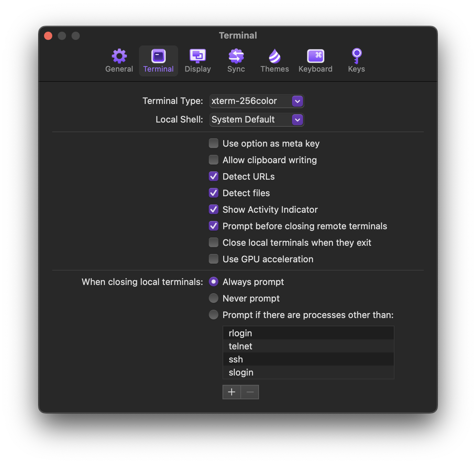Click the minus icon to remove process

250,392
